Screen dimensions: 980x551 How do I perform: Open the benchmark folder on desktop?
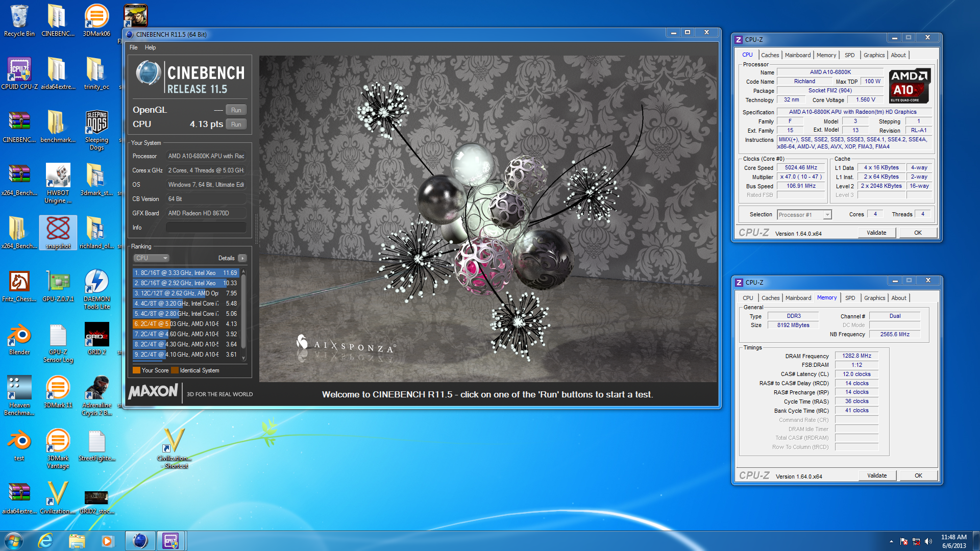click(x=58, y=127)
